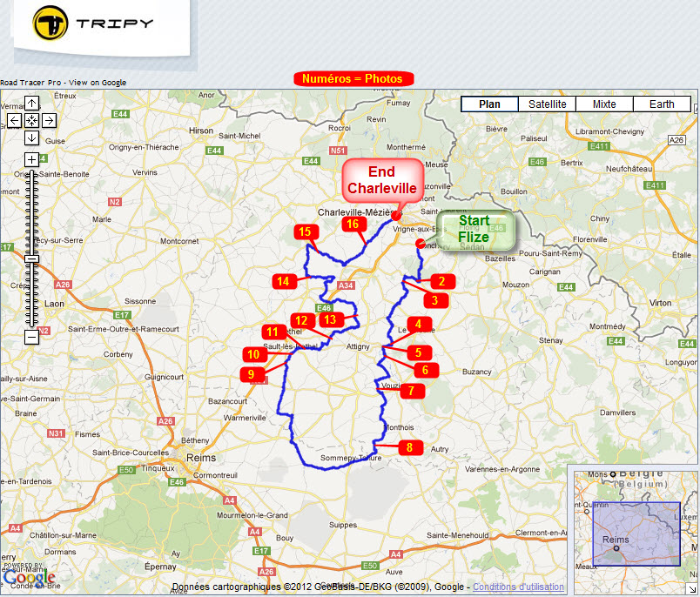Viewport: 700px width, 597px height.
Task: Click the Stenay town label
Action: point(550,340)
